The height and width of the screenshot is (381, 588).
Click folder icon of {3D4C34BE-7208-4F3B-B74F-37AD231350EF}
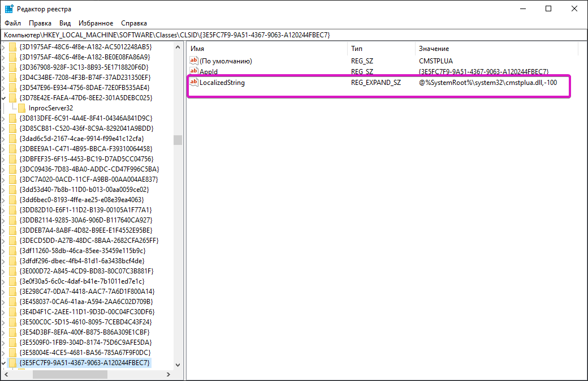point(13,78)
